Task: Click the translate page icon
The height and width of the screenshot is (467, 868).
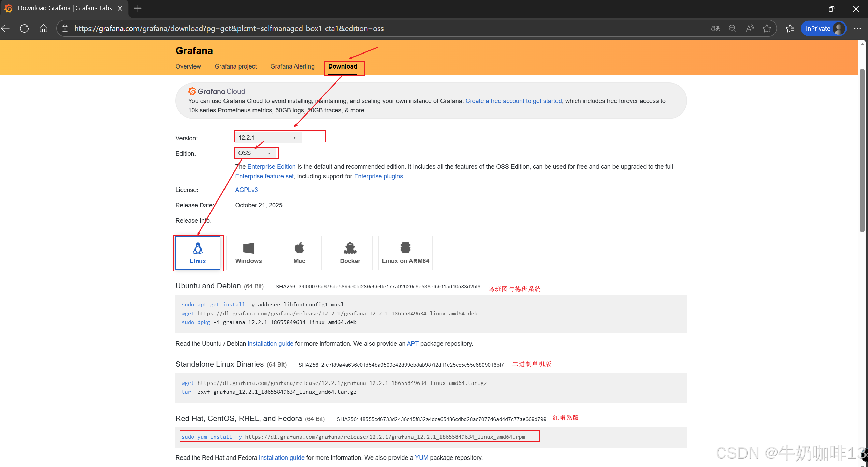Action: [715, 28]
